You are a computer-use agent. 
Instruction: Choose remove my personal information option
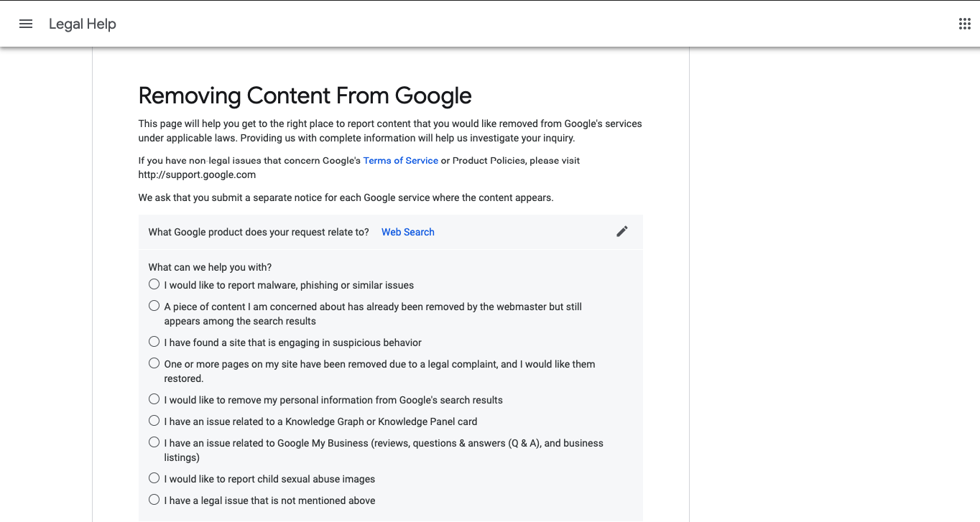[x=154, y=399]
